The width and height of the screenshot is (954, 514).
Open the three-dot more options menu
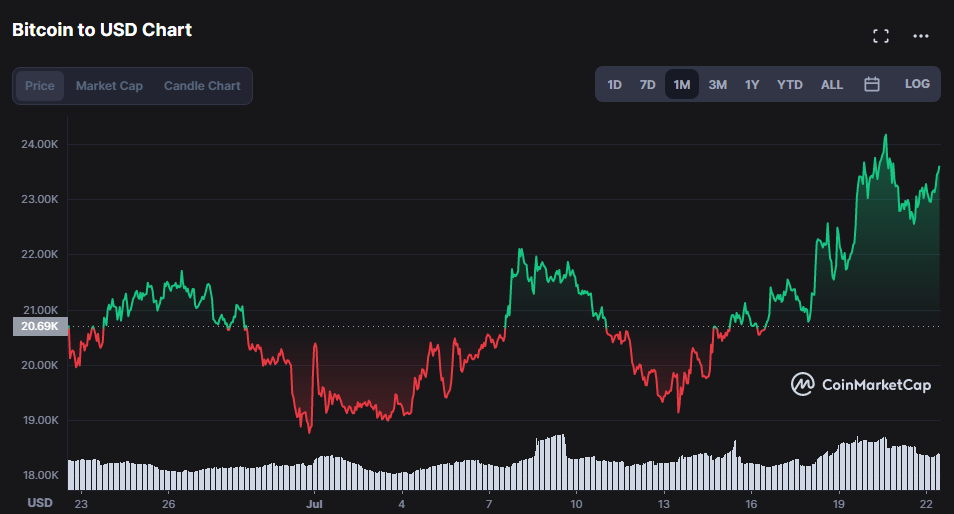click(x=921, y=36)
